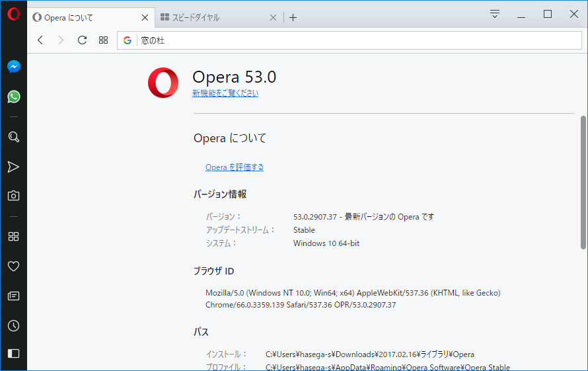Open a new tab with plus button

[x=293, y=18]
